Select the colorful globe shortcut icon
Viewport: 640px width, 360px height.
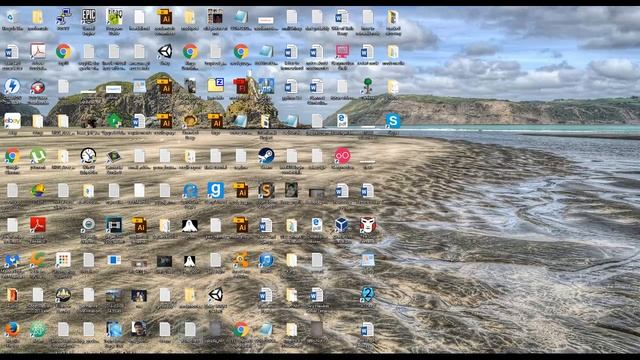point(38,190)
